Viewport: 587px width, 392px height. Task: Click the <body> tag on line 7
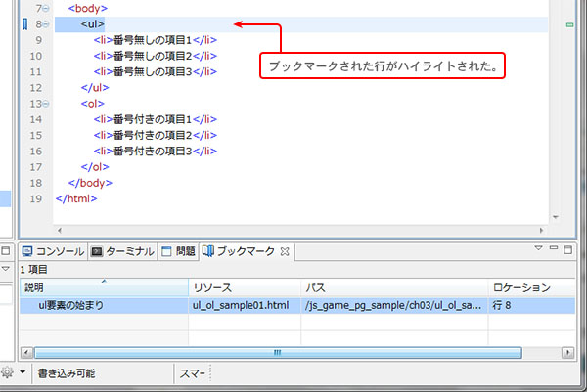(x=88, y=8)
